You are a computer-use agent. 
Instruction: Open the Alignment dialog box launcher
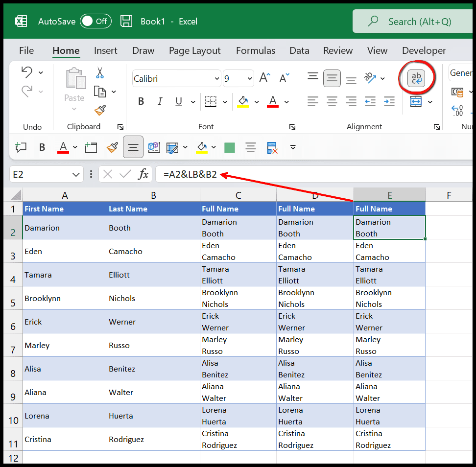[x=436, y=127]
